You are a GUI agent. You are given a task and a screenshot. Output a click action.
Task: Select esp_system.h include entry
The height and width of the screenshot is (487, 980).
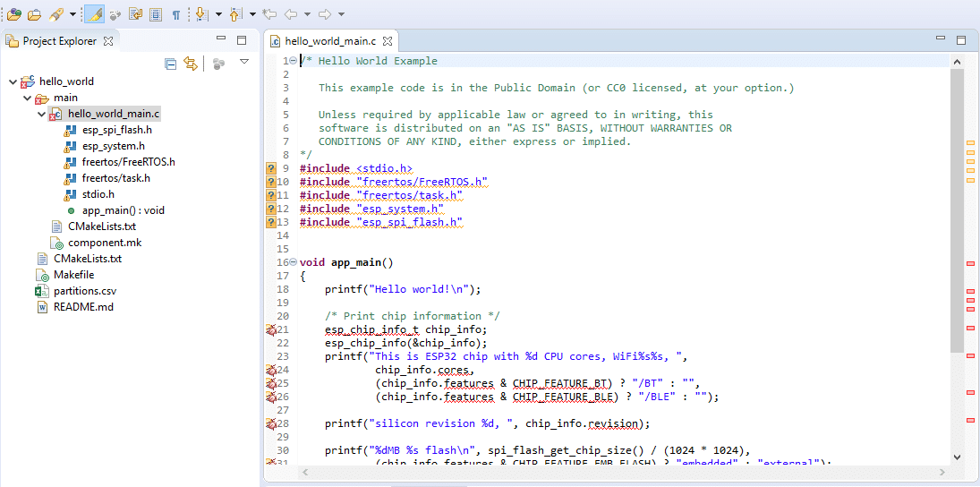tap(113, 146)
